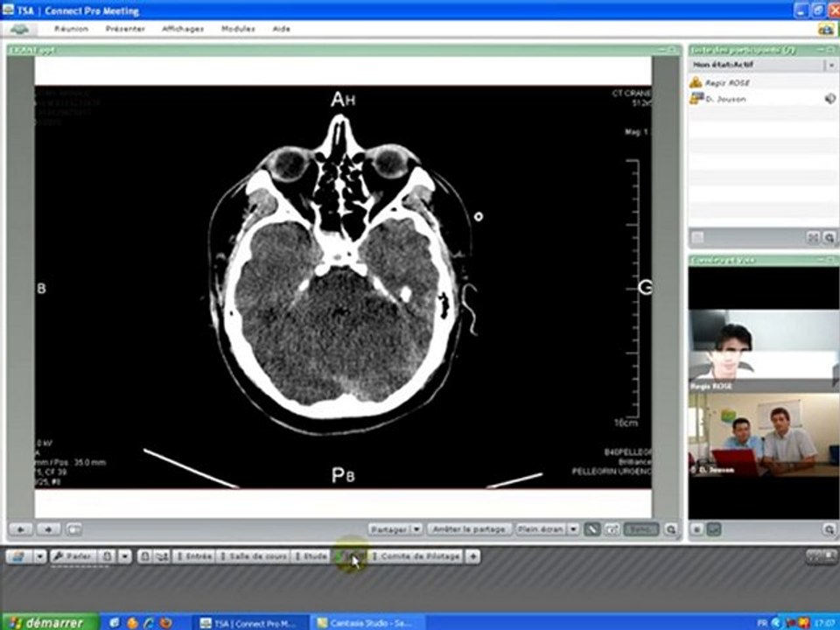Expand the Plein écran dropdown arrow
Screen dimensions: 840x630
tap(573, 529)
